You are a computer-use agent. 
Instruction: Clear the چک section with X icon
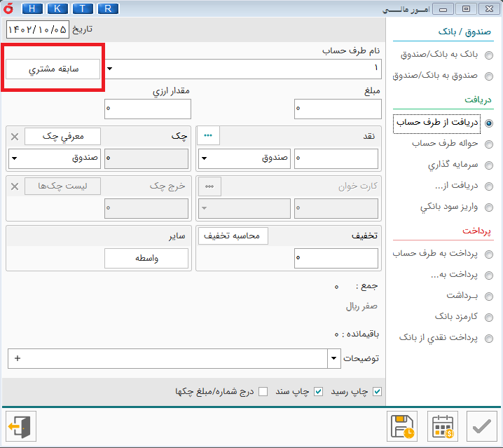[x=15, y=137]
